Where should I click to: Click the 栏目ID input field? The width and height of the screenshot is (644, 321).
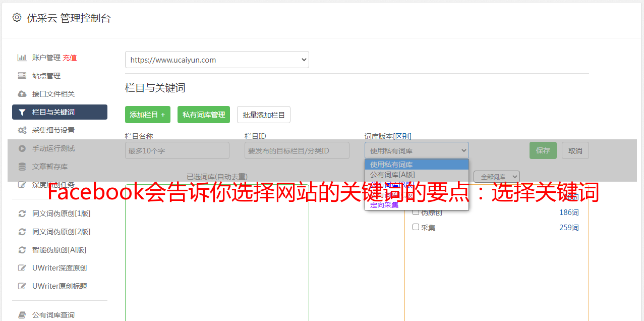coord(297,150)
